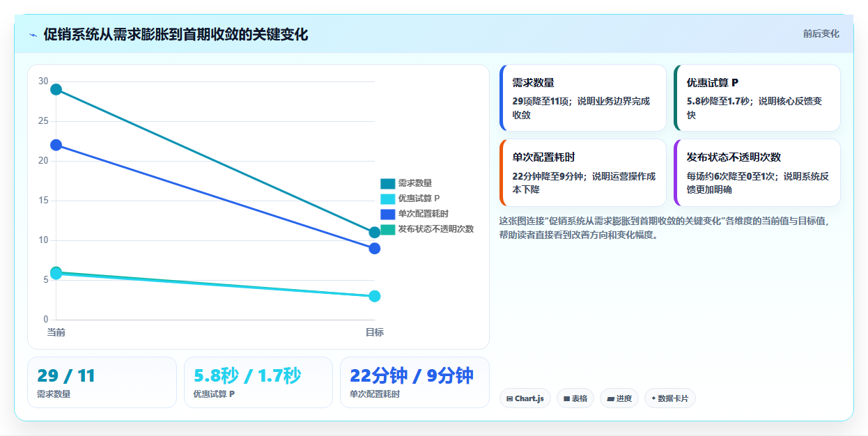Toggle the 优惠试算 P legend color box

point(387,198)
